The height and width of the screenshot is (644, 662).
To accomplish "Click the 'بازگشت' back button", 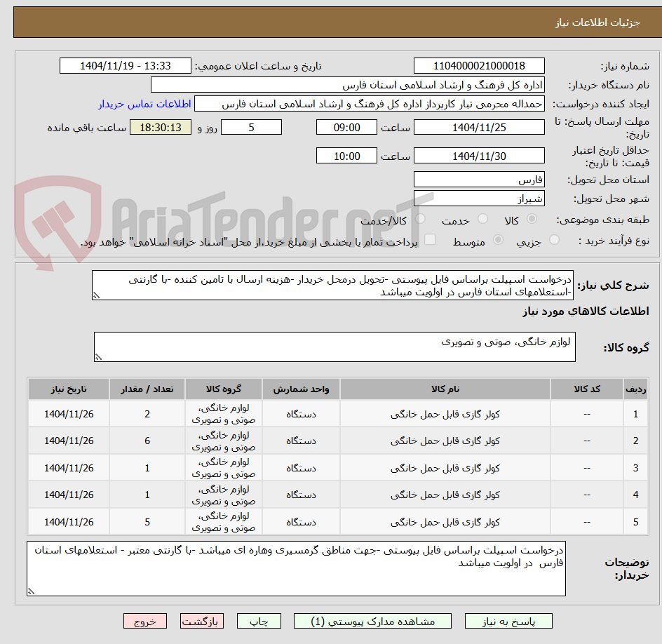I will pyautogui.click(x=202, y=621).
